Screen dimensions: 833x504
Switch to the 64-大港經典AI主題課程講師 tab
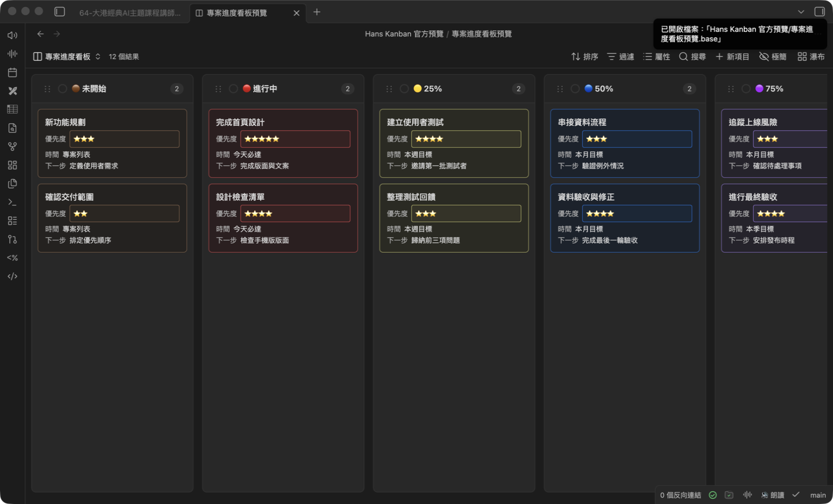tap(130, 13)
